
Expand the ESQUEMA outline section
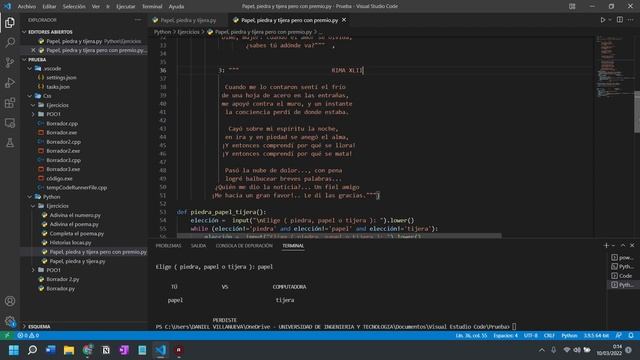[x=24, y=327]
